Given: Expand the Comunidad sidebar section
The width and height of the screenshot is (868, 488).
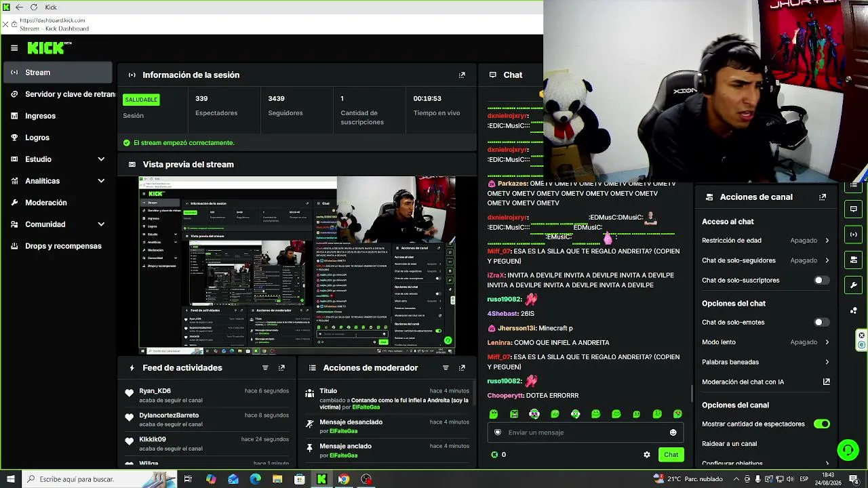Looking at the screenshot, I should pyautogui.click(x=101, y=224).
